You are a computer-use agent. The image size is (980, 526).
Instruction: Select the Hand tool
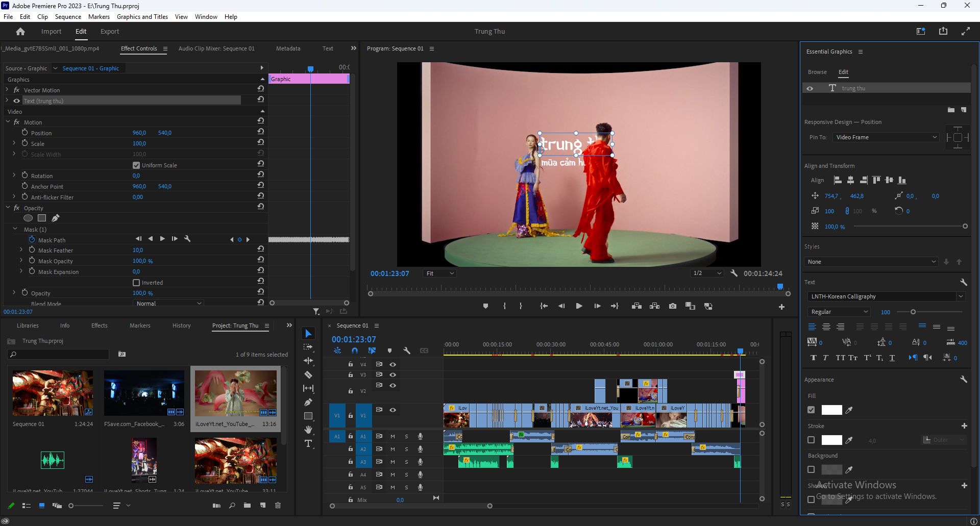click(x=308, y=430)
